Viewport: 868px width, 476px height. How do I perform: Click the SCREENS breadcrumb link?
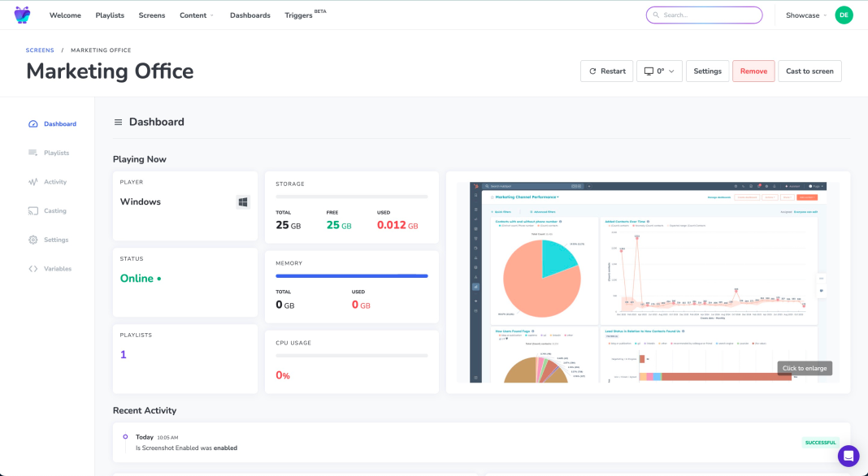point(39,50)
